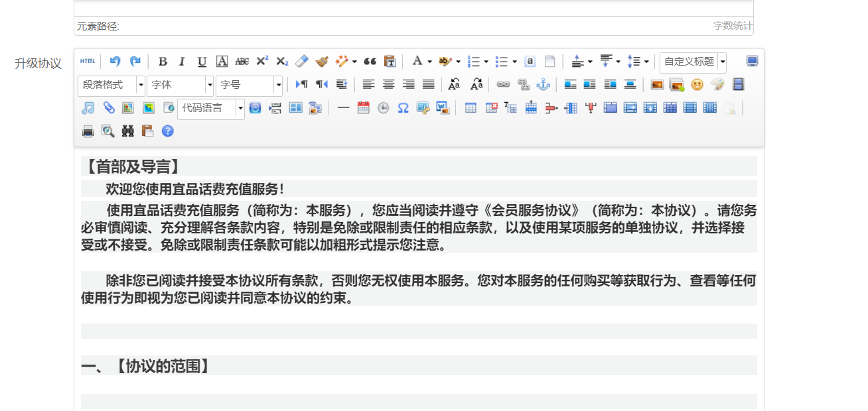Preview the document with the magnifier icon

[x=108, y=131]
